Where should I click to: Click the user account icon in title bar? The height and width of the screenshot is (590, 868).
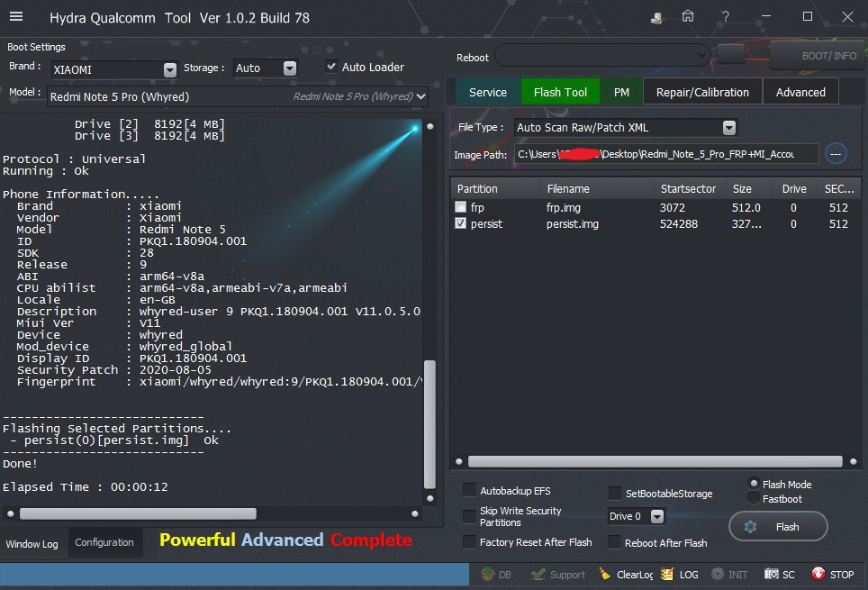click(x=658, y=17)
